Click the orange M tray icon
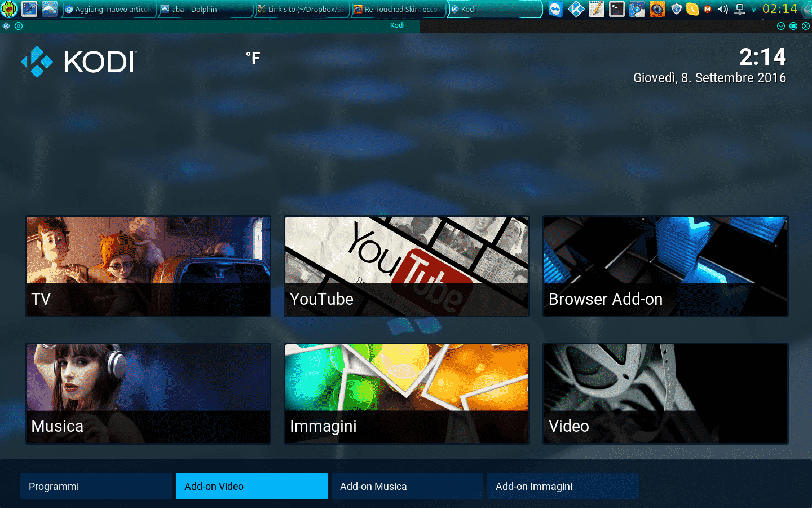Image resolution: width=812 pixels, height=508 pixels. click(707, 9)
